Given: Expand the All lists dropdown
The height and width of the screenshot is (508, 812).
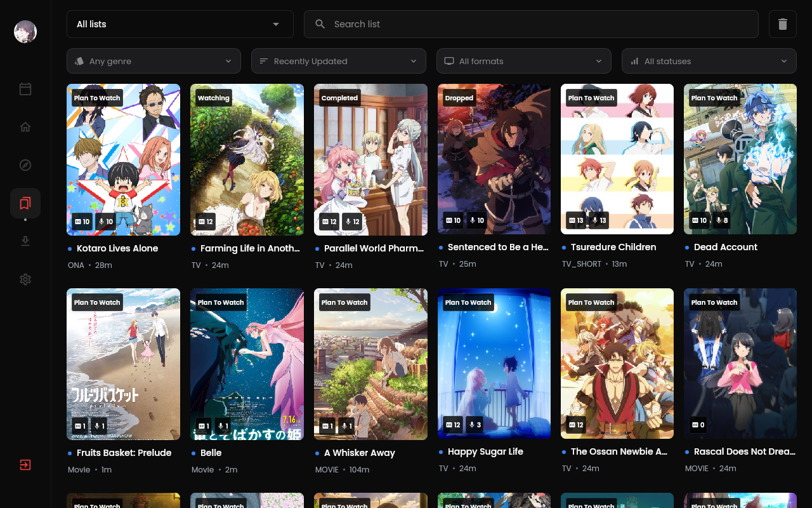Looking at the screenshot, I should [x=180, y=24].
